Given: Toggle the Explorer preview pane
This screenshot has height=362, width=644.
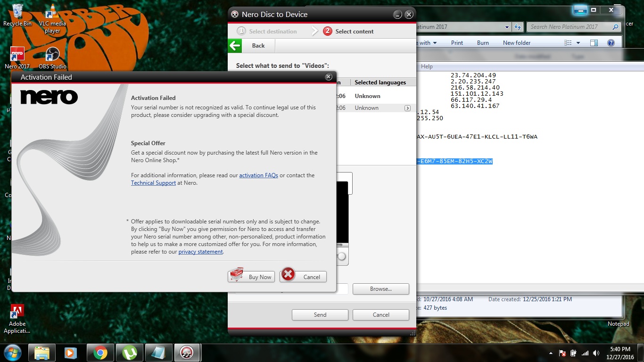Looking at the screenshot, I should point(594,43).
